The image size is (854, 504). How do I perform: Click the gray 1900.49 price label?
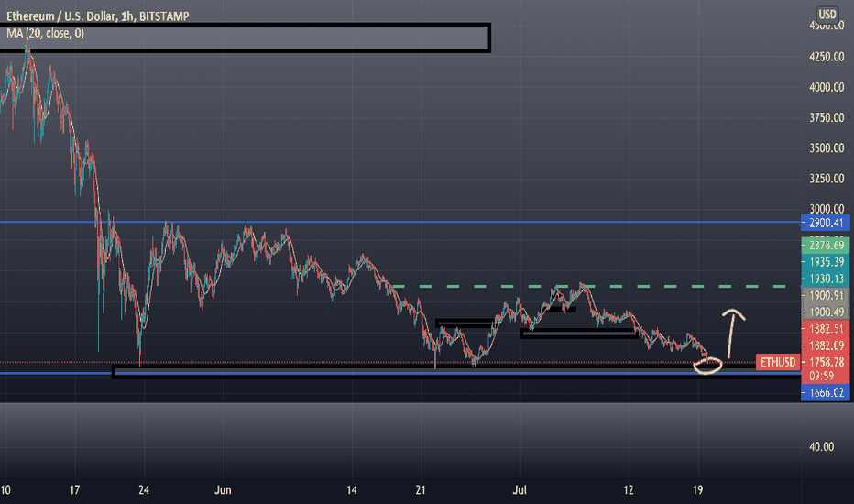[825, 312]
